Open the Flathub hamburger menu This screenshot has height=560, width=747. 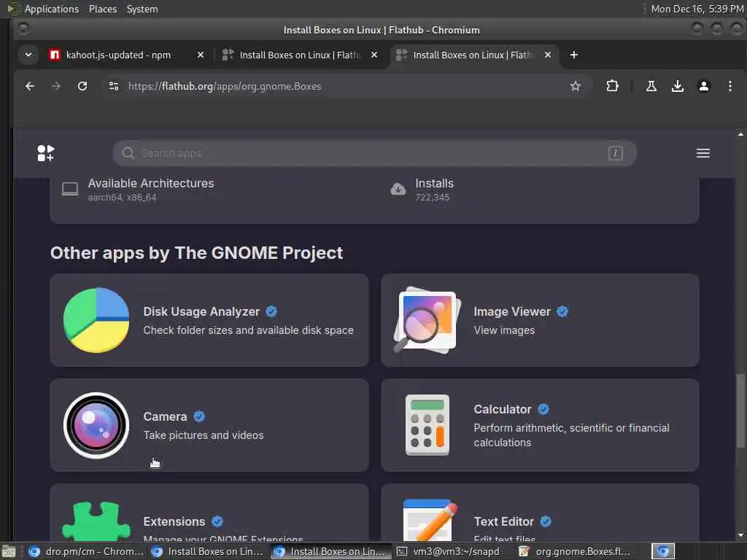pyautogui.click(x=703, y=153)
